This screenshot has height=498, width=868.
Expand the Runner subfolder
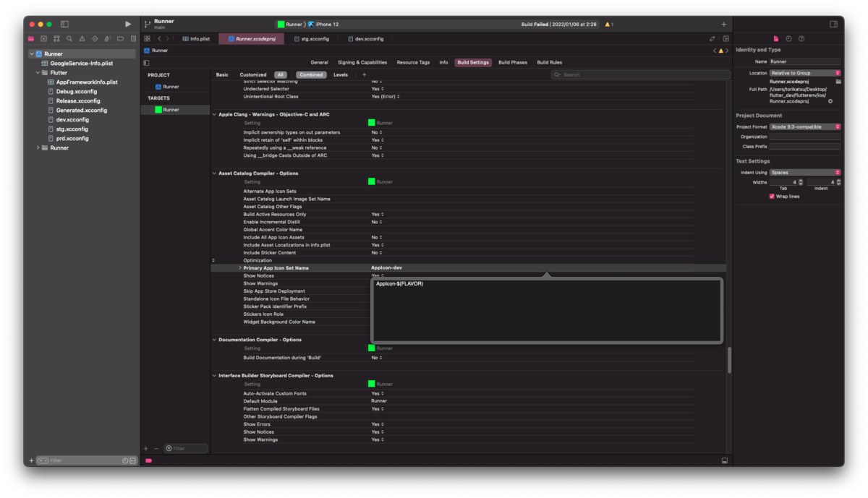[x=38, y=147]
